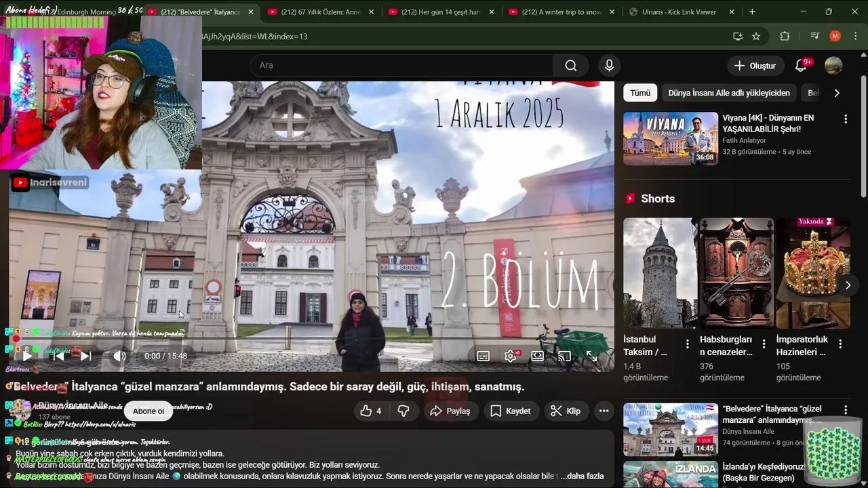Expand the description with ...daha fazla
868x488 pixels.
coord(582,476)
